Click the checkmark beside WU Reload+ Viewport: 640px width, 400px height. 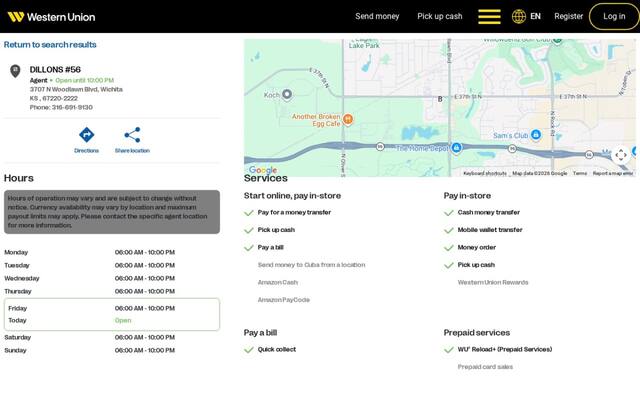pos(449,350)
